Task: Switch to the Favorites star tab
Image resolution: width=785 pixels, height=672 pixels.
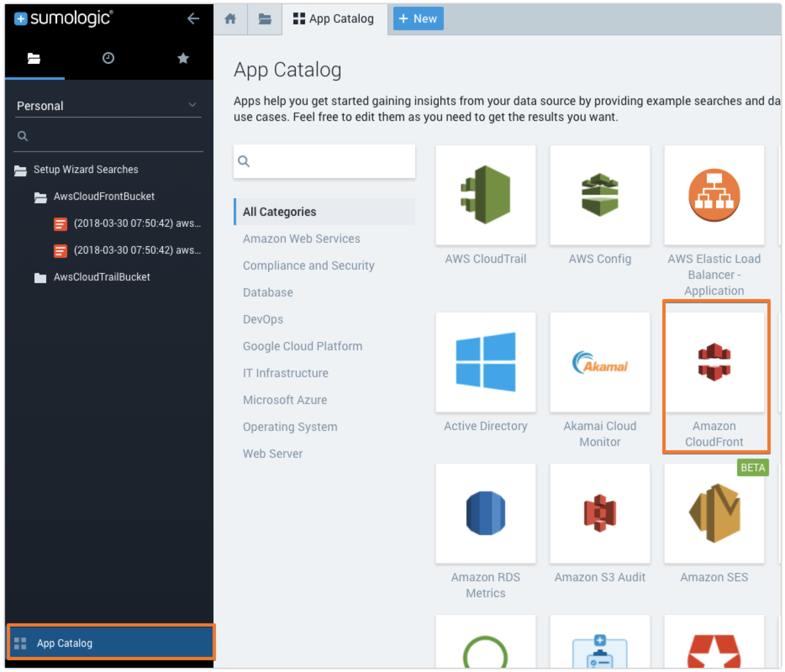Action: 183,58
